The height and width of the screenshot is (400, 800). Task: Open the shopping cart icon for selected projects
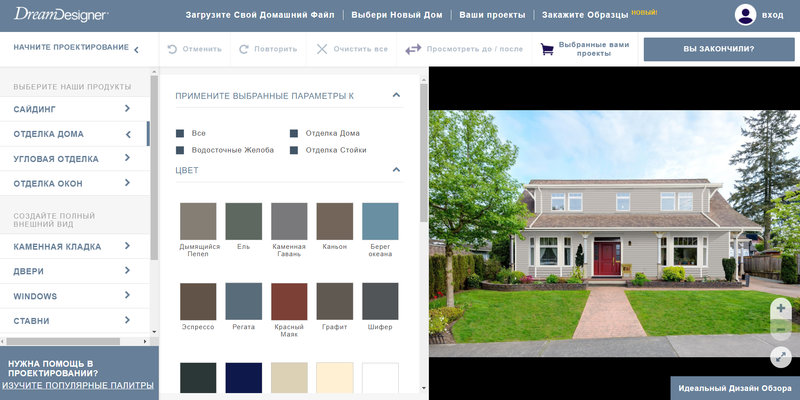547,49
